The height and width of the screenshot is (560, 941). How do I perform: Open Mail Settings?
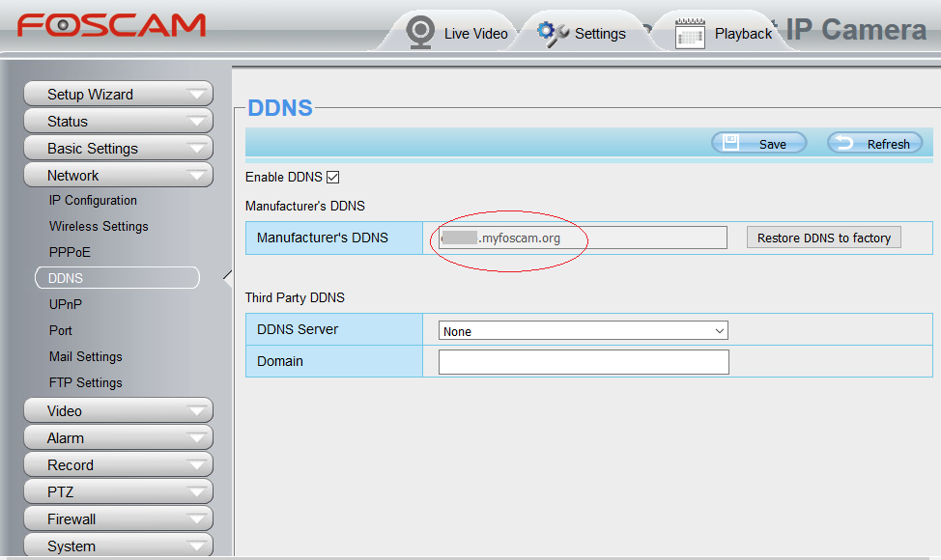[86, 356]
